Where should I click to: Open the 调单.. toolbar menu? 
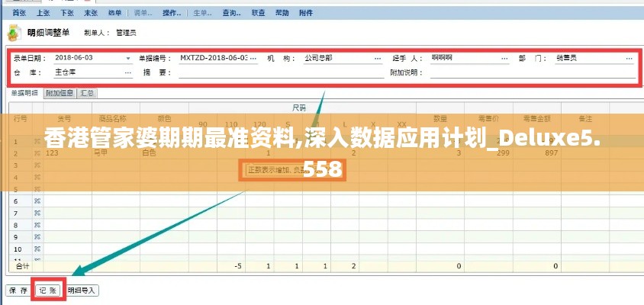pos(143,13)
